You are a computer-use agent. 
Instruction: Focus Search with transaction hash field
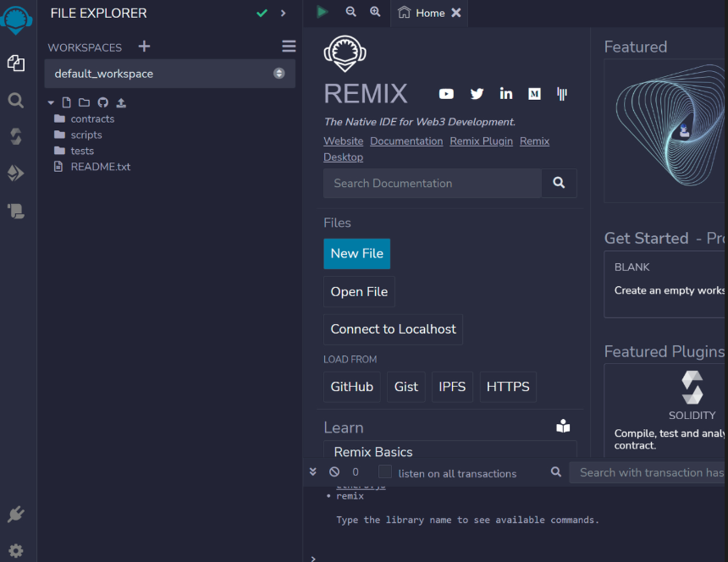[648, 472]
